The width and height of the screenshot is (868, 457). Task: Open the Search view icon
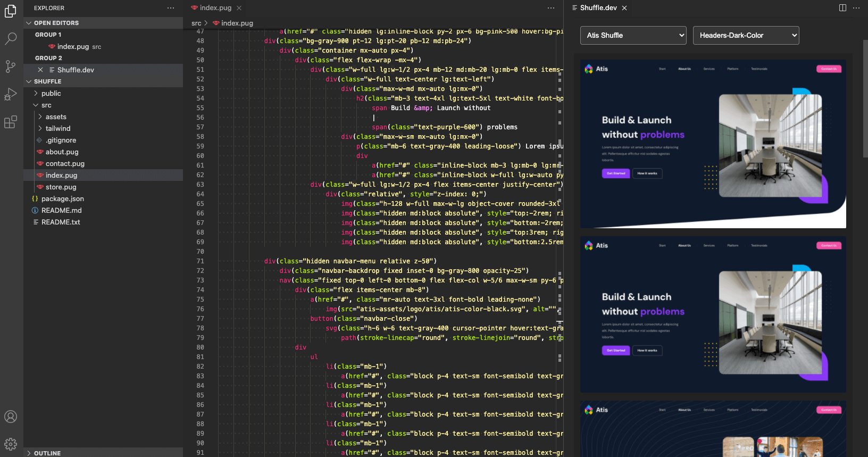(11, 38)
